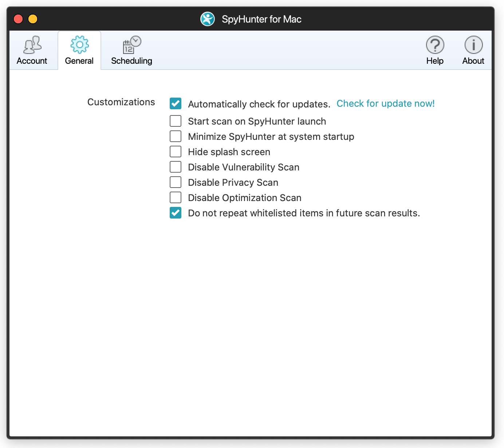Check Disable Privacy Scan option
Screen dimensions: 504x448
pyautogui.click(x=176, y=182)
